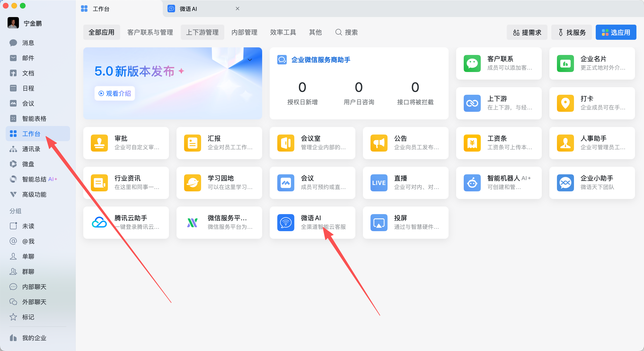Show 内部聊天 internal chats
Screen dimensions: 644x351
pyautogui.click(x=38, y=287)
